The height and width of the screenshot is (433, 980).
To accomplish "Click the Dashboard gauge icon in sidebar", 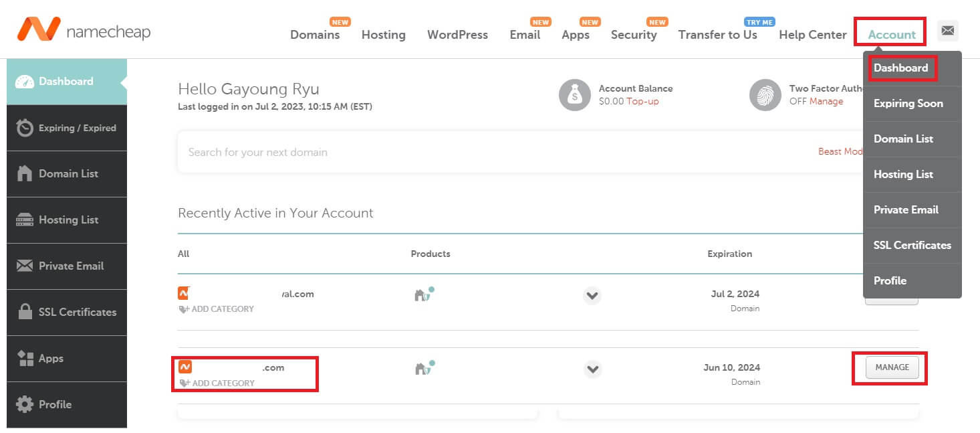I will coord(25,82).
